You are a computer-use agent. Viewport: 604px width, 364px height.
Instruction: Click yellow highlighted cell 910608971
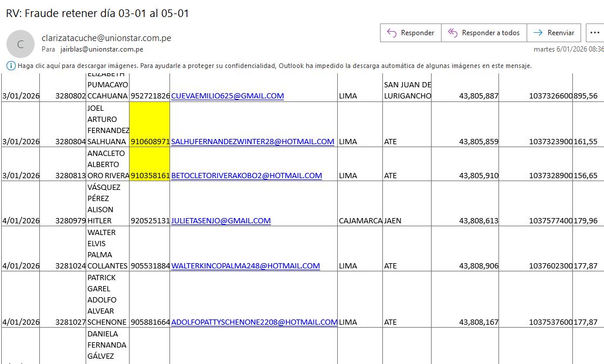tap(150, 141)
